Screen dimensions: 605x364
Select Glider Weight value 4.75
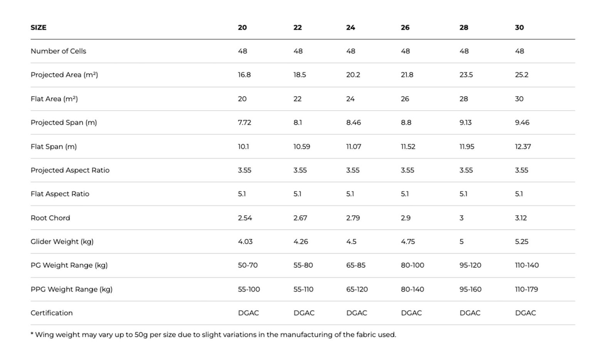tap(408, 242)
